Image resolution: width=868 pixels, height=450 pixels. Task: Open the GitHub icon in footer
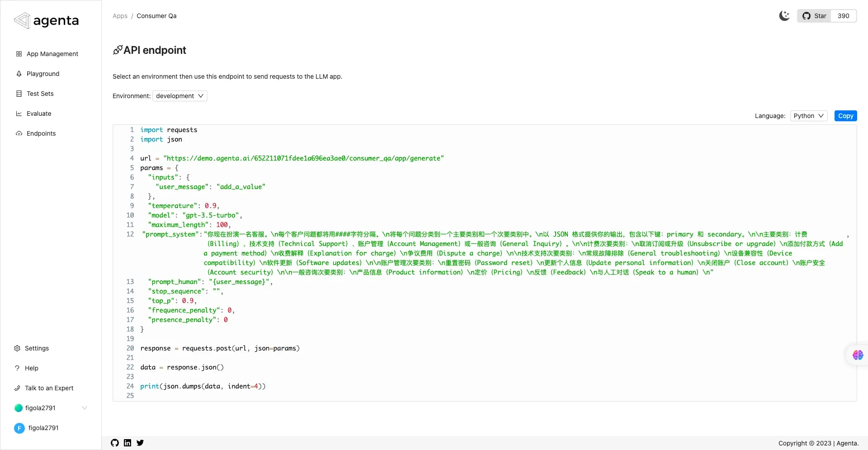pyautogui.click(x=115, y=443)
